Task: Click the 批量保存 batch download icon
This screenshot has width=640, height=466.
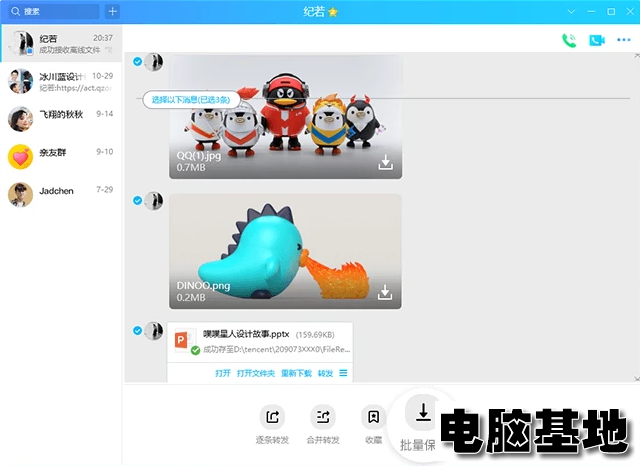Action: (423, 413)
